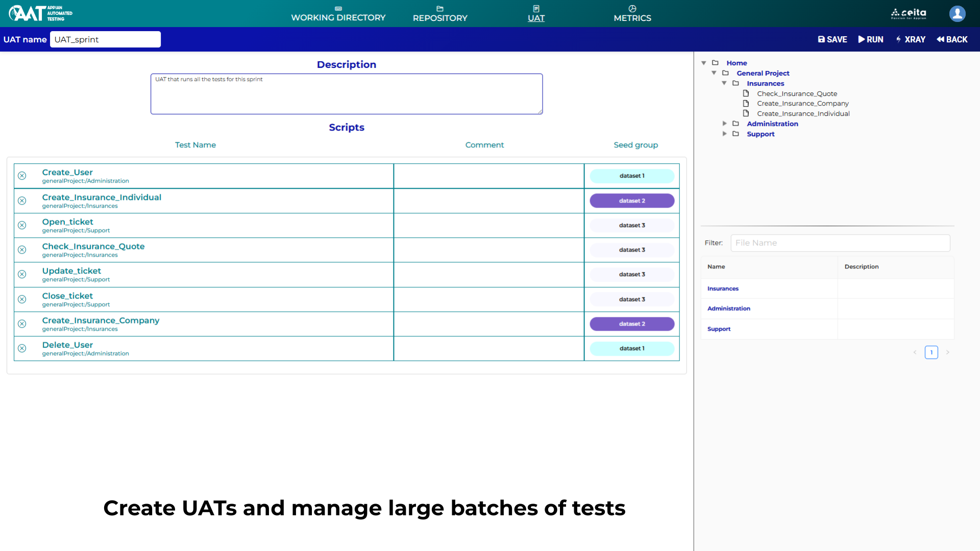Screen dimensions: 980x551
Task: Open seed group dataset 2 for Create_Insurance_Company
Action: point(632,324)
